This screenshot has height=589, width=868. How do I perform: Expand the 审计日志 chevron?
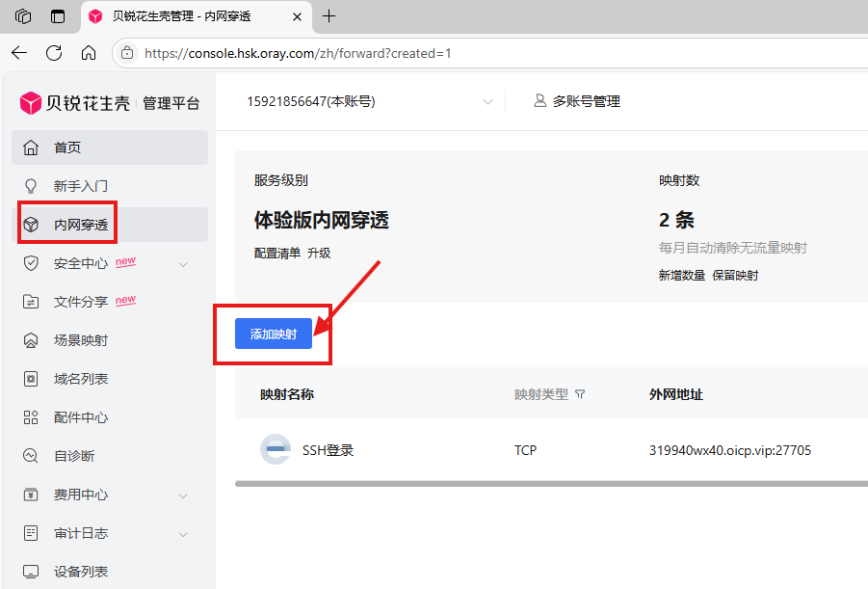click(x=183, y=534)
